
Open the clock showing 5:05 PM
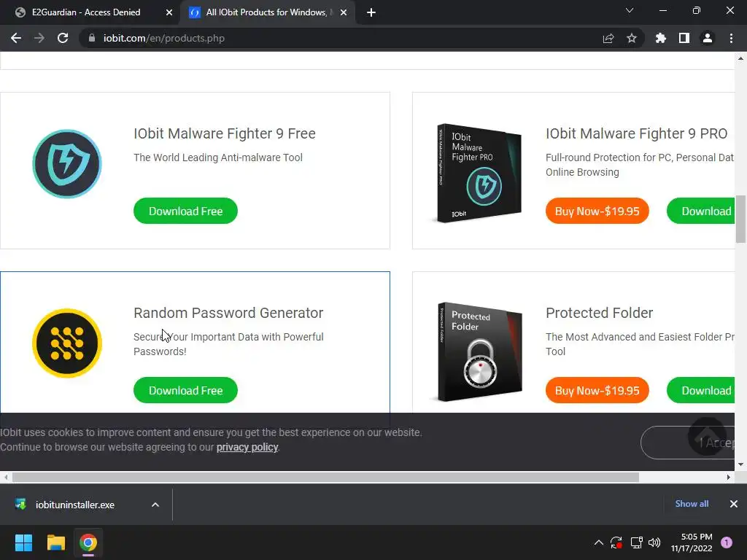click(x=692, y=542)
